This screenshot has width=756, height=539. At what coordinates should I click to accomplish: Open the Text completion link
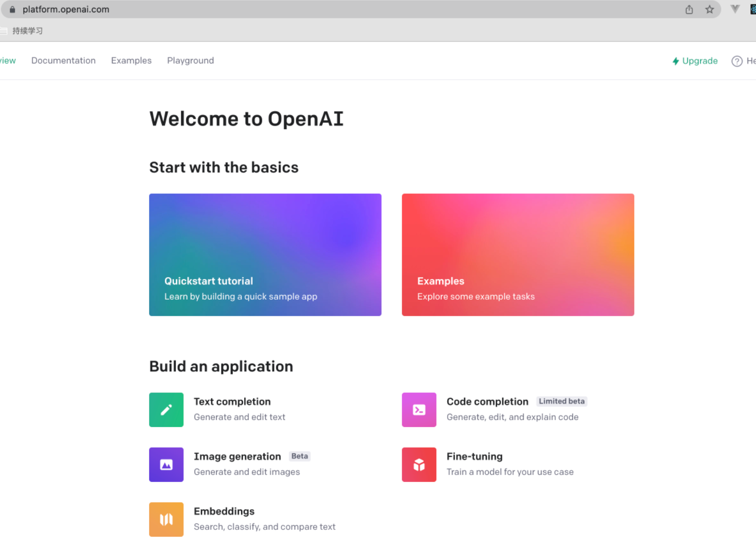point(232,401)
